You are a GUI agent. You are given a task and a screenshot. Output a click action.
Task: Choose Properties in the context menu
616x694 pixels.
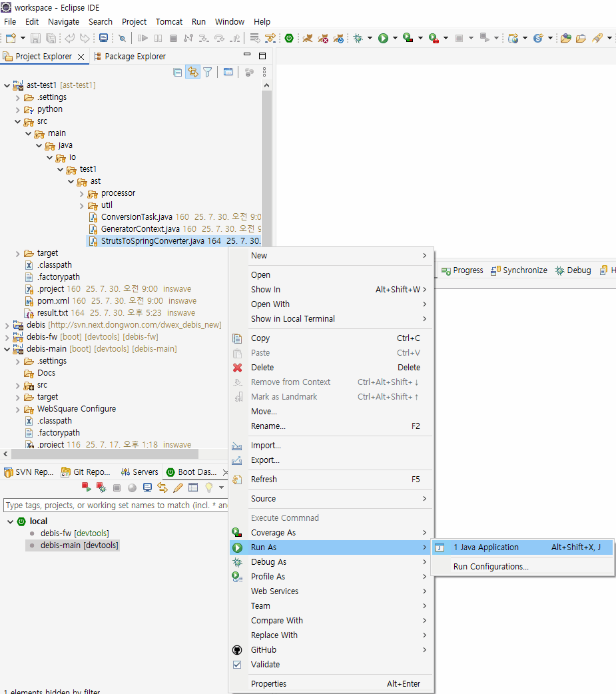330,684
